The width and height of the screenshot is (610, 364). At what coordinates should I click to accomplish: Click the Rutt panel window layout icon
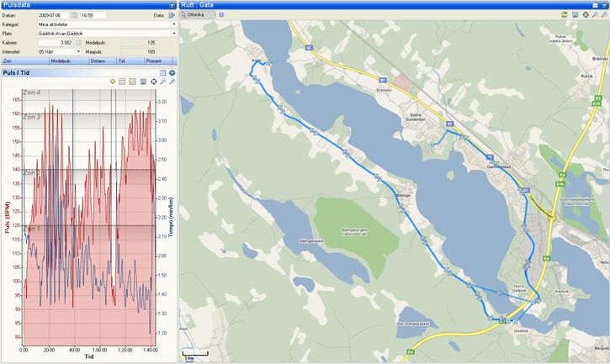[x=595, y=5]
